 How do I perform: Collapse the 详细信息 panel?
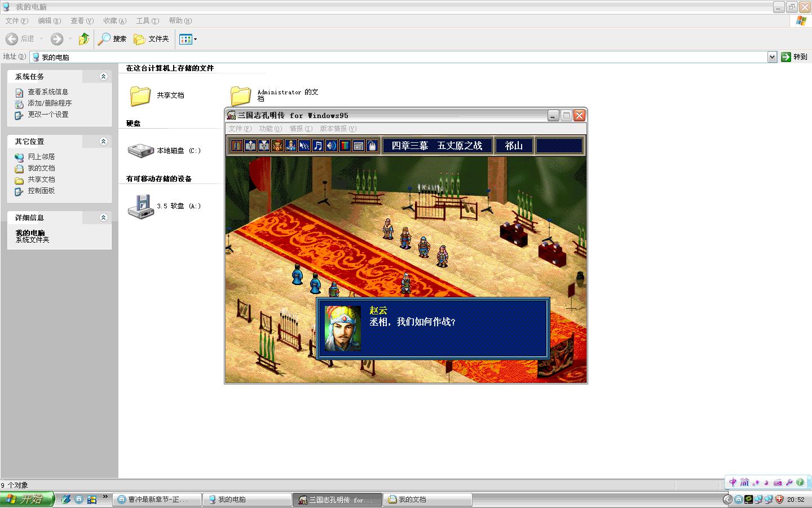pos(103,217)
